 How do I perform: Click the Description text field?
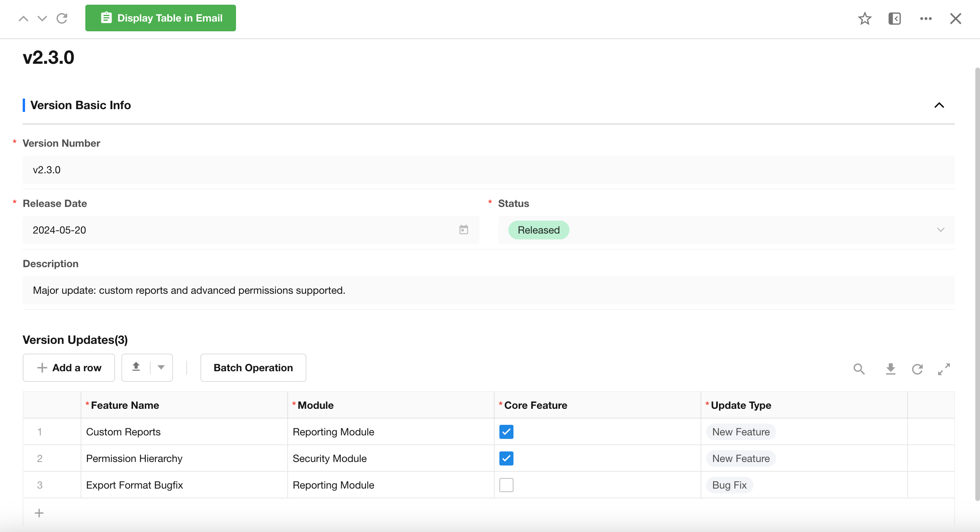coord(488,290)
